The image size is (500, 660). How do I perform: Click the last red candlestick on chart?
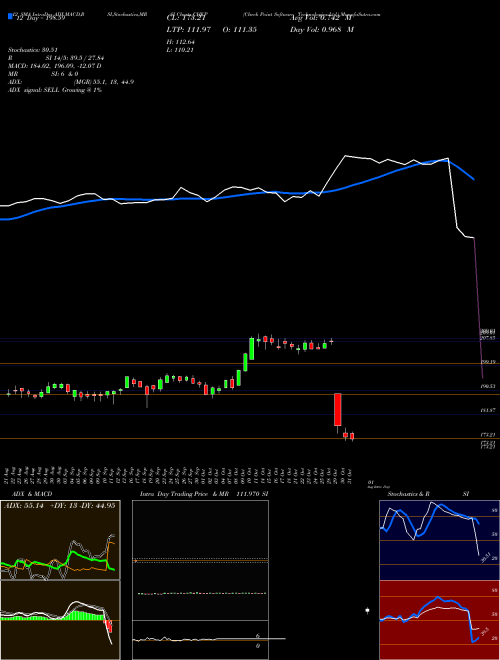[x=352, y=436]
